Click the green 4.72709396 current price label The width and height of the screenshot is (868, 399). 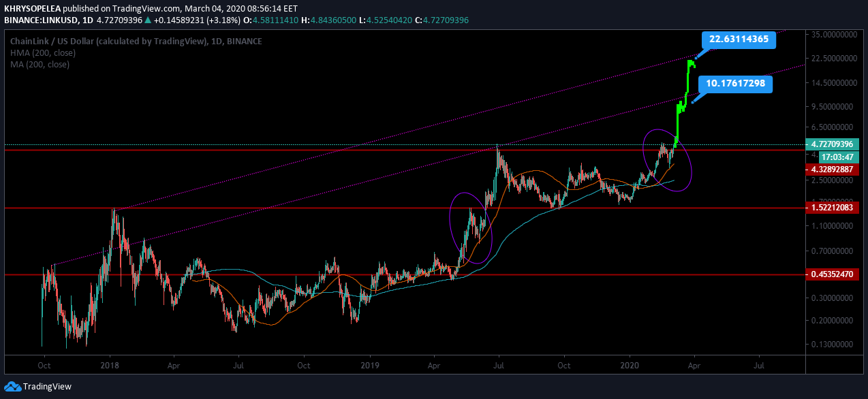click(x=832, y=144)
